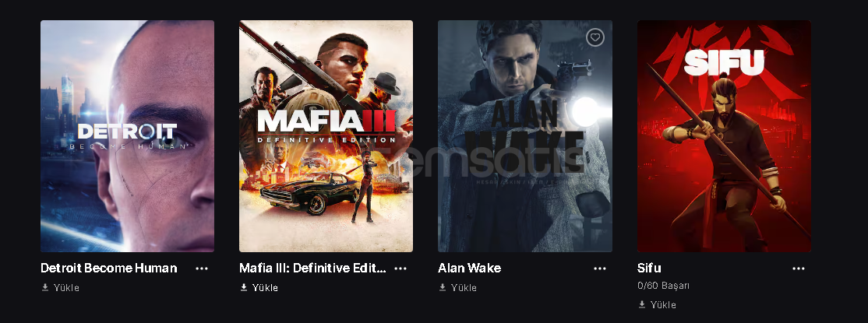Open the Sifu cover image
This screenshot has width=868, height=323.
tap(724, 136)
